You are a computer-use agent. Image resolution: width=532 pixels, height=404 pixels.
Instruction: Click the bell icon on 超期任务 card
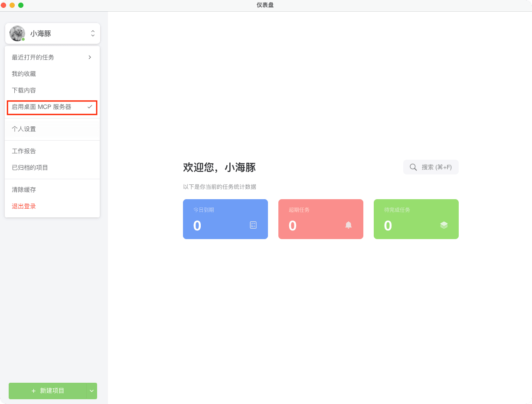(x=349, y=225)
